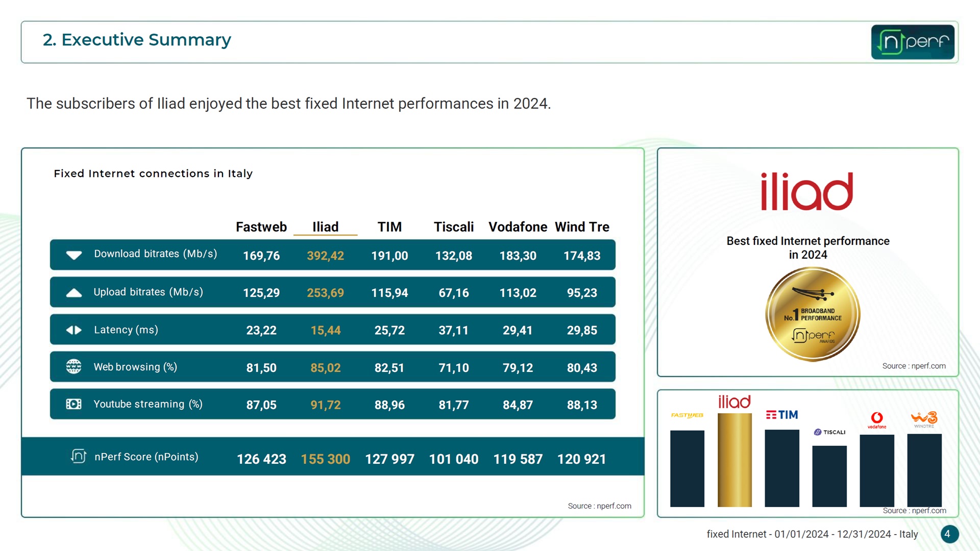
Task: Click the Wind Tre logo above chart
Action: (924, 419)
